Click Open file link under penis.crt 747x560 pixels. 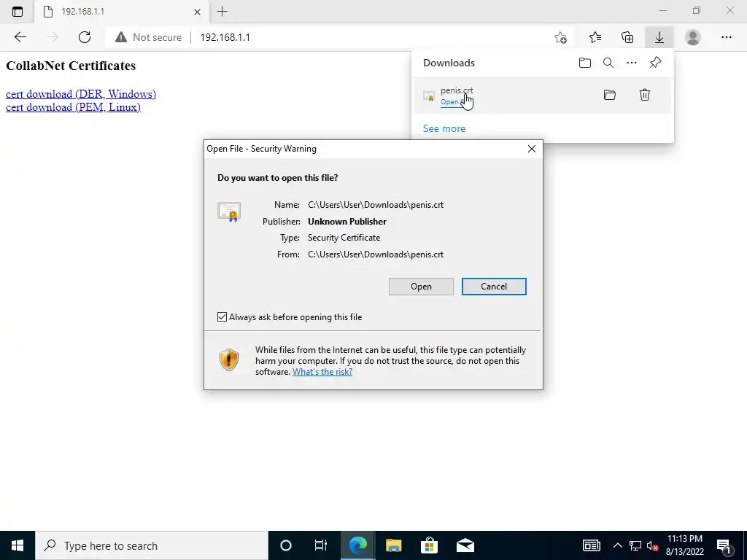point(452,102)
